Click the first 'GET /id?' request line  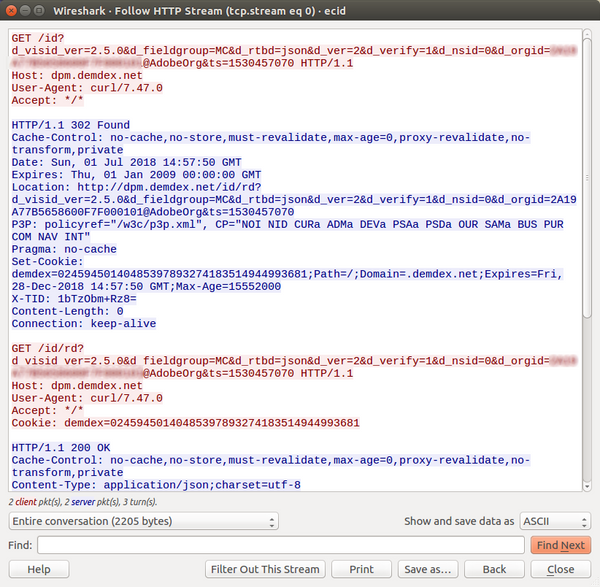(38, 38)
